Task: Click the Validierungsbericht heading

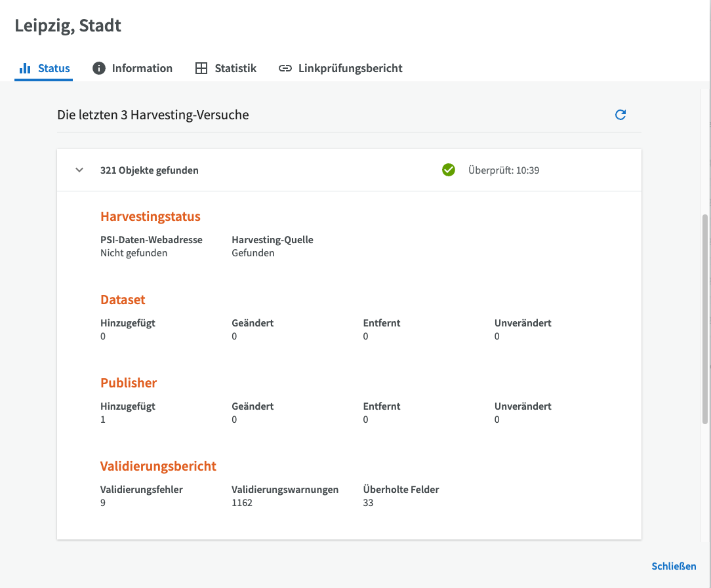Action: 158,466
